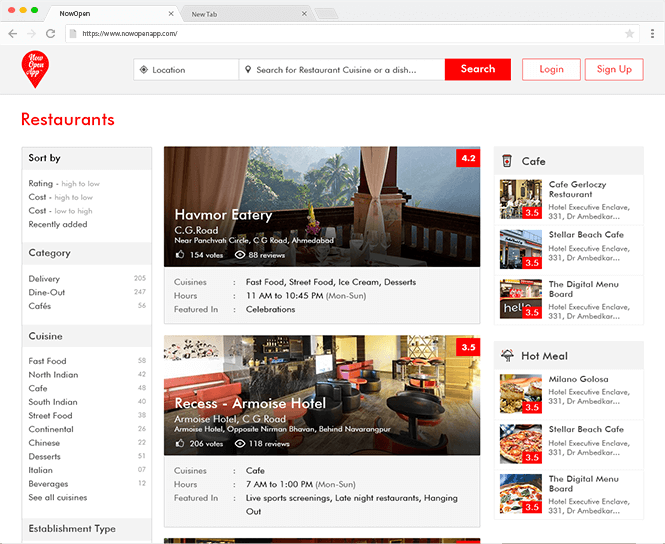The image size is (665, 544).
Task: Click the thumbs-up votes icon on Havmor Eatery
Action: pyautogui.click(x=180, y=255)
